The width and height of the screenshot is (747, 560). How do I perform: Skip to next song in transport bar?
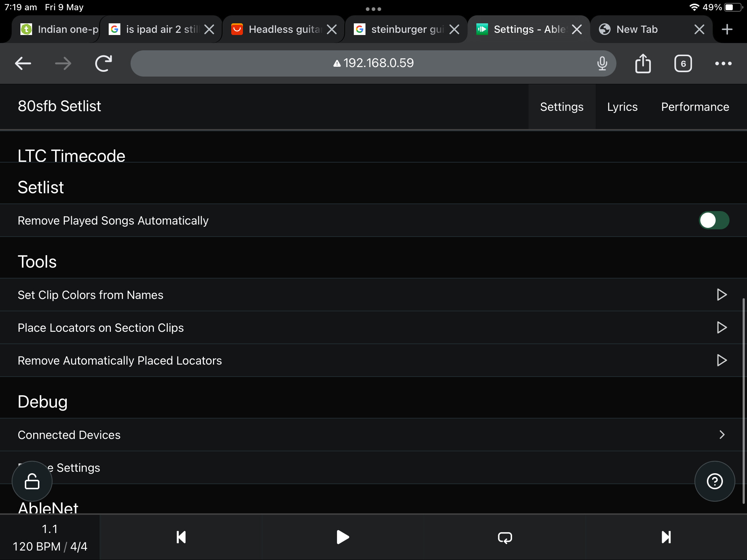tap(666, 537)
